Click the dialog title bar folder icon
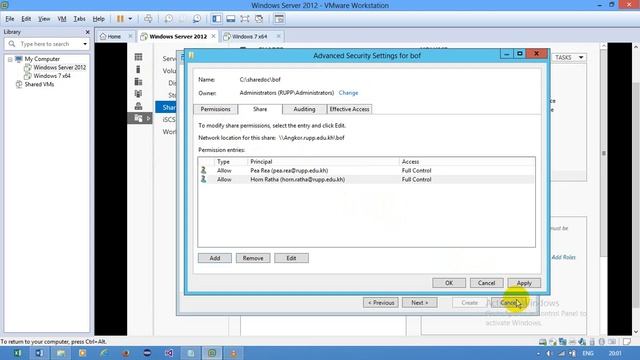The image size is (640, 360). point(191,55)
